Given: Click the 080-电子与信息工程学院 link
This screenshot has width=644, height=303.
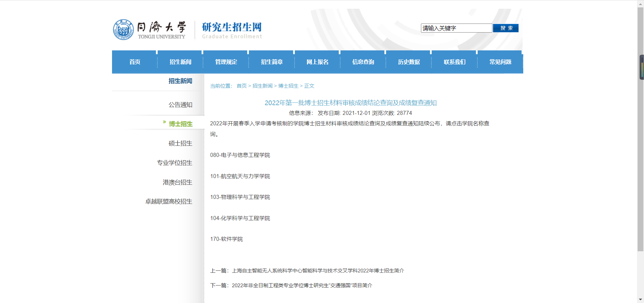Looking at the screenshot, I should coord(240,155).
